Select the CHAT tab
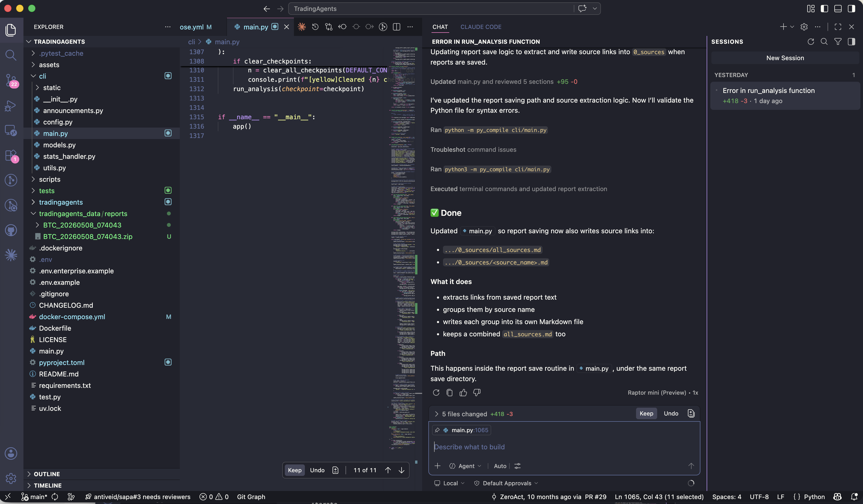The width and height of the screenshot is (863, 504). pos(440,27)
